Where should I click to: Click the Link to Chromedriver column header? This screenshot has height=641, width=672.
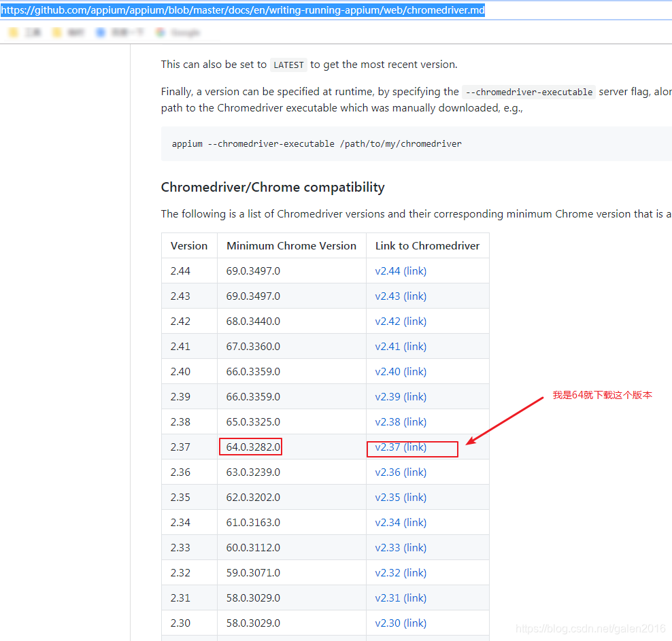click(427, 246)
